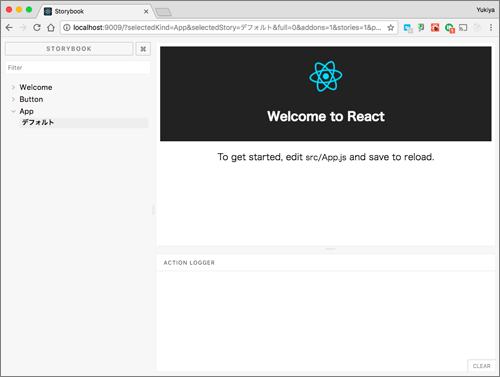The width and height of the screenshot is (500, 377).
Task: Open the Chrome three-dot menu
Action: pyautogui.click(x=491, y=28)
